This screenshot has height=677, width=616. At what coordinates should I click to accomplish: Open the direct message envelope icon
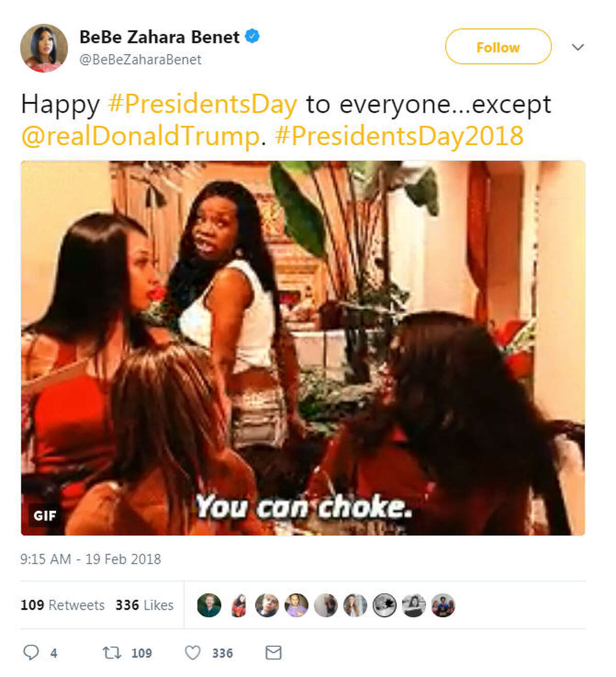click(273, 653)
